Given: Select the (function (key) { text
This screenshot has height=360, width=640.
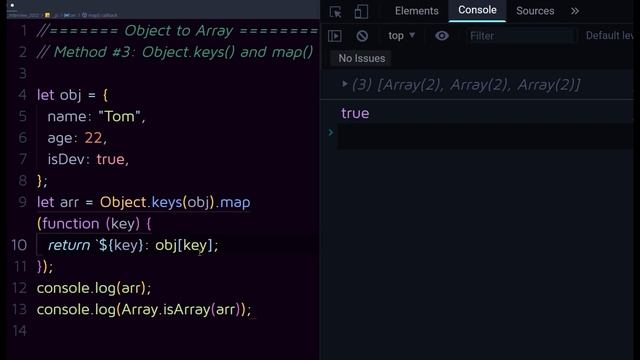Looking at the screenshot, I should click(94, 224).
